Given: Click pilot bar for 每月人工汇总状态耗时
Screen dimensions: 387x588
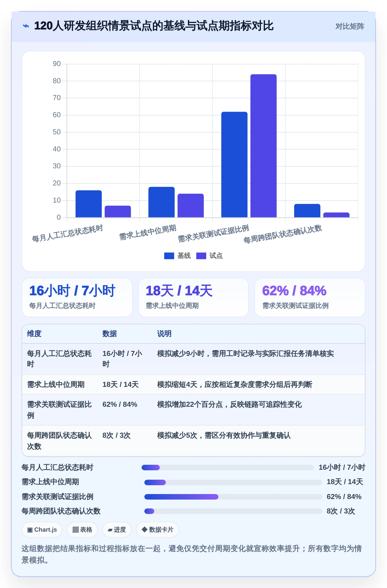Looking at the screenshot, I should click(x=118, y=212).
